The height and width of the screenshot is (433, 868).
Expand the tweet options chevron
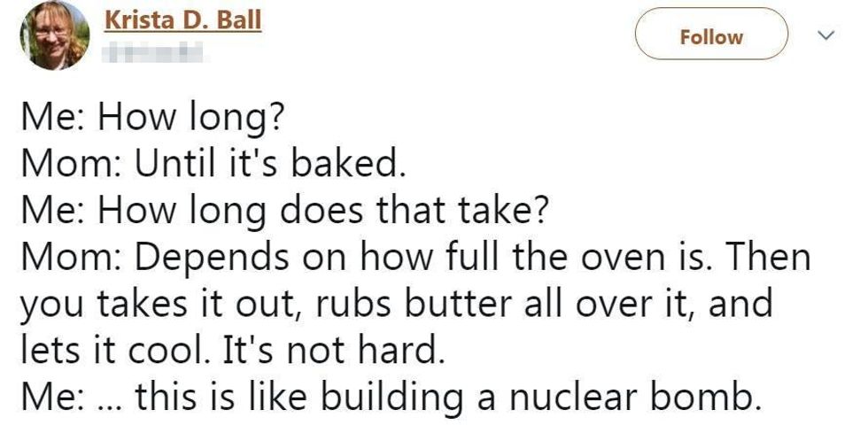click(825, 35)
